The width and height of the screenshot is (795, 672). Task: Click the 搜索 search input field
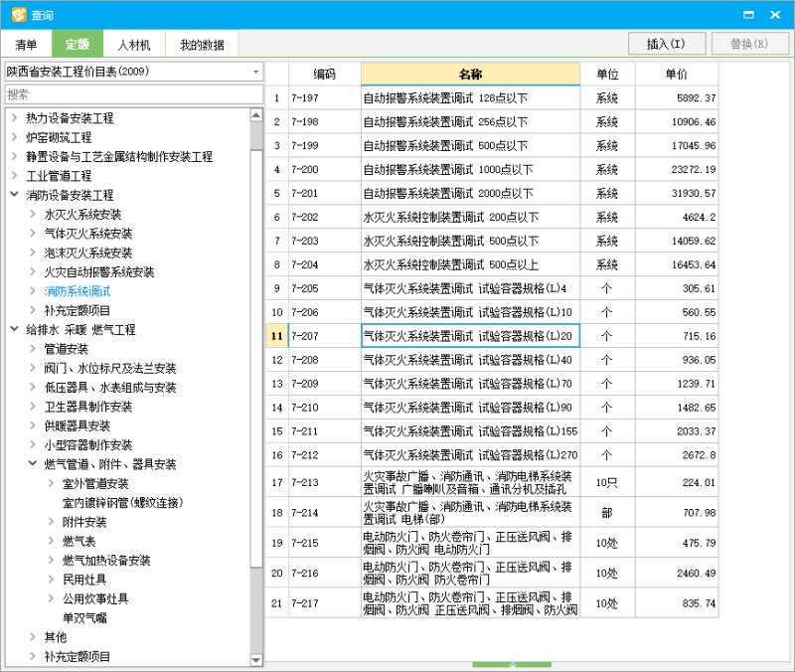[133, 94]
